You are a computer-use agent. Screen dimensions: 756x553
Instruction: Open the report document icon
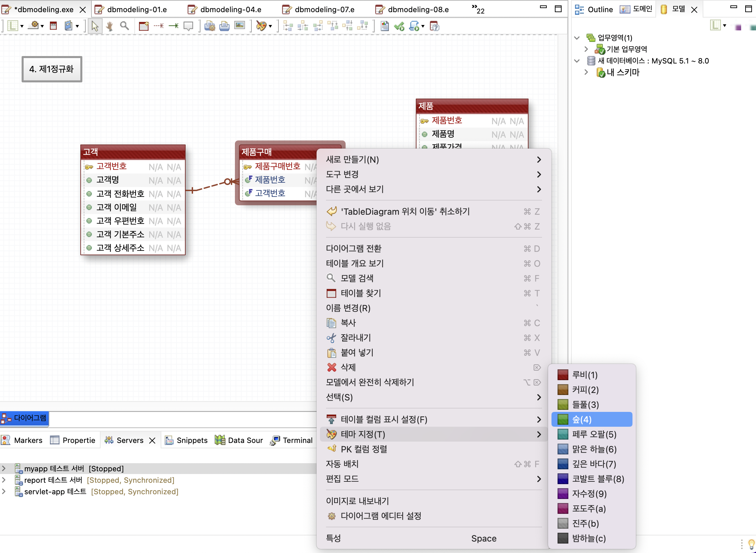tap(385, 26)
